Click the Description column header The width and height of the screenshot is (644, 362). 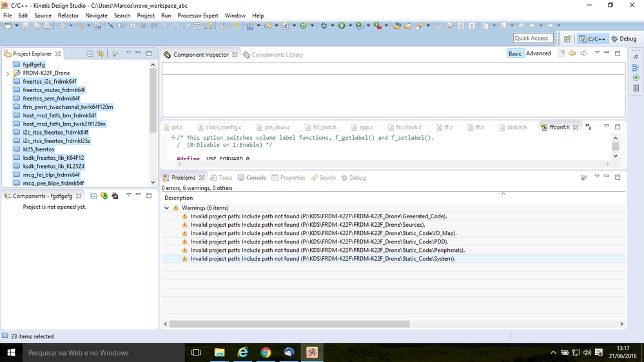pyautogui.click(x=179, y=198)
